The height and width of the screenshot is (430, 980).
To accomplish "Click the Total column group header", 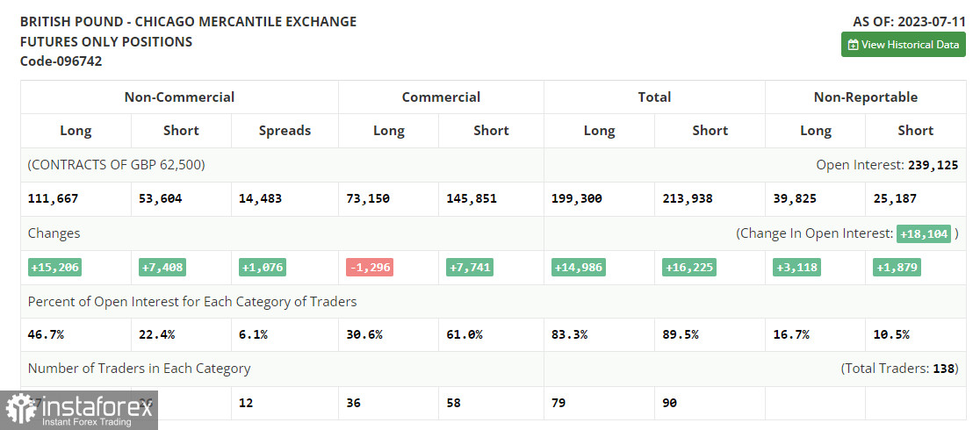I will pyautogui.click(x=654, y=97).
